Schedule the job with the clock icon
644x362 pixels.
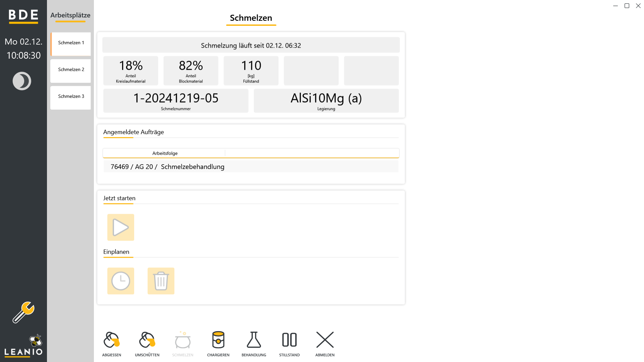(x=121, y=281)
